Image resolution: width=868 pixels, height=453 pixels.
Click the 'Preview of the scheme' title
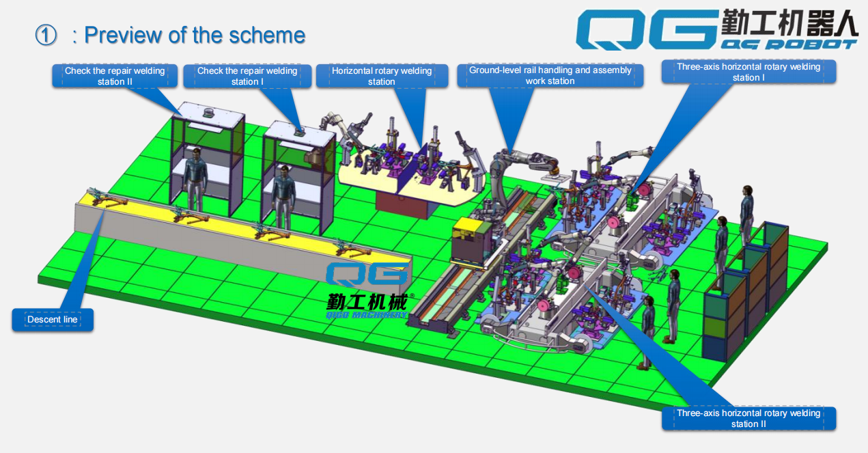(x=194, y=35)
